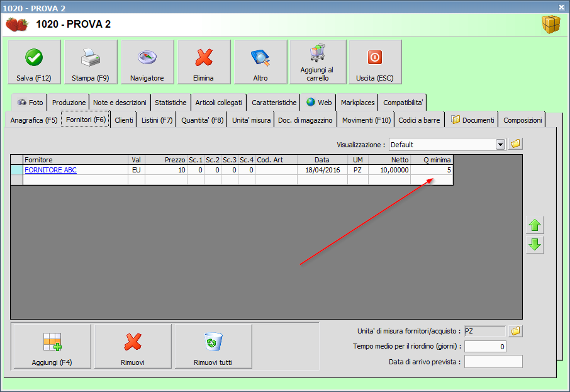Click Unita' di misura fornitori/acquisto PZ field
The image size is (570, 392).
(x=485, y=331)
